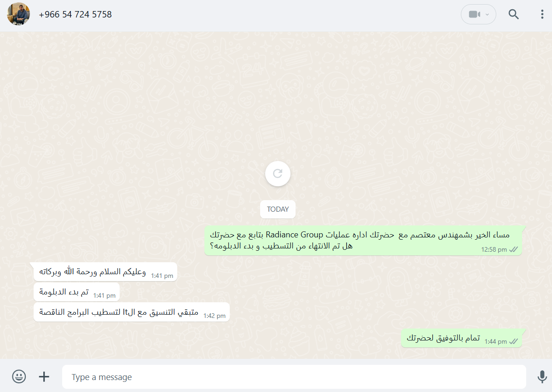Screen dimensions: 552x392
Task: Click double check marks on 12:58 pm message
Action: 514,249
